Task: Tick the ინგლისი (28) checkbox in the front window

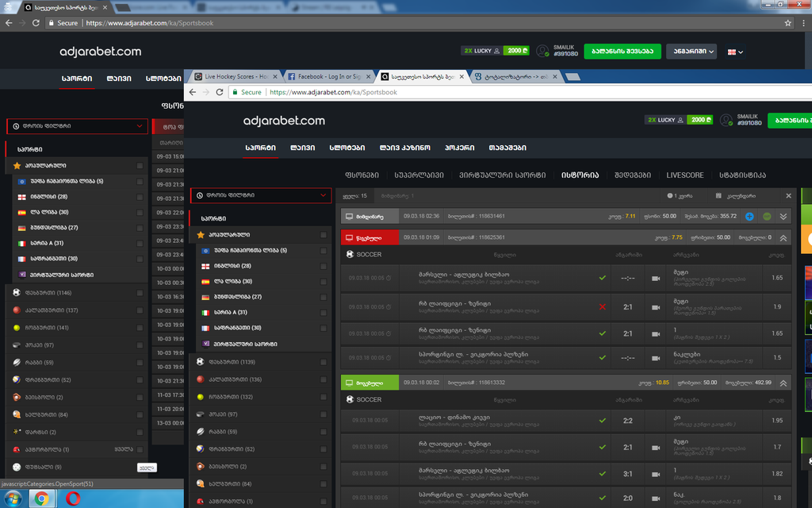Action: tap(324, 266)
